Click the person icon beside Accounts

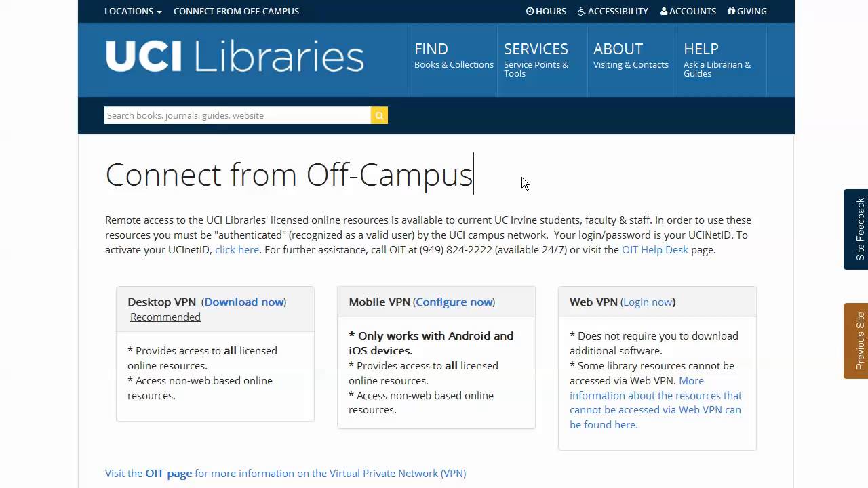664,11
